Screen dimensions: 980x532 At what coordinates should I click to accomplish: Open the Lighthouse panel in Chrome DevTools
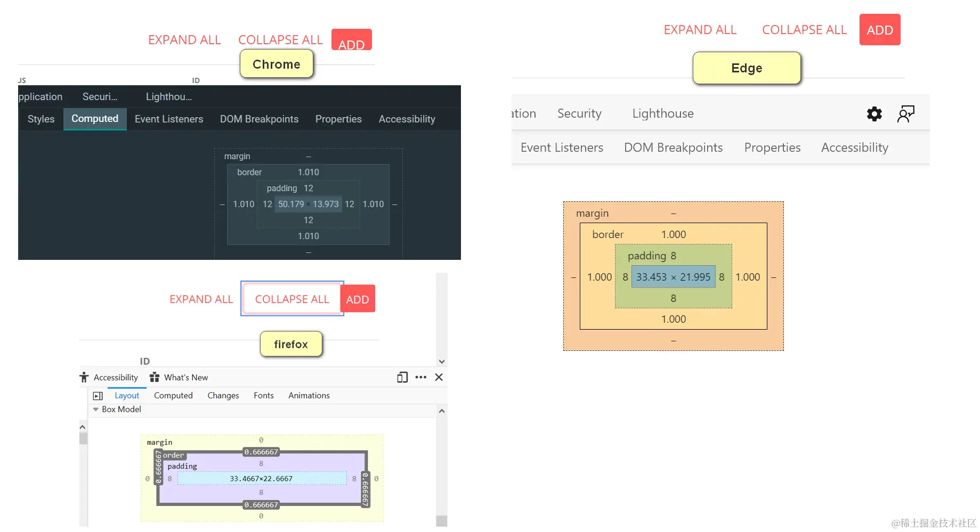168,96
